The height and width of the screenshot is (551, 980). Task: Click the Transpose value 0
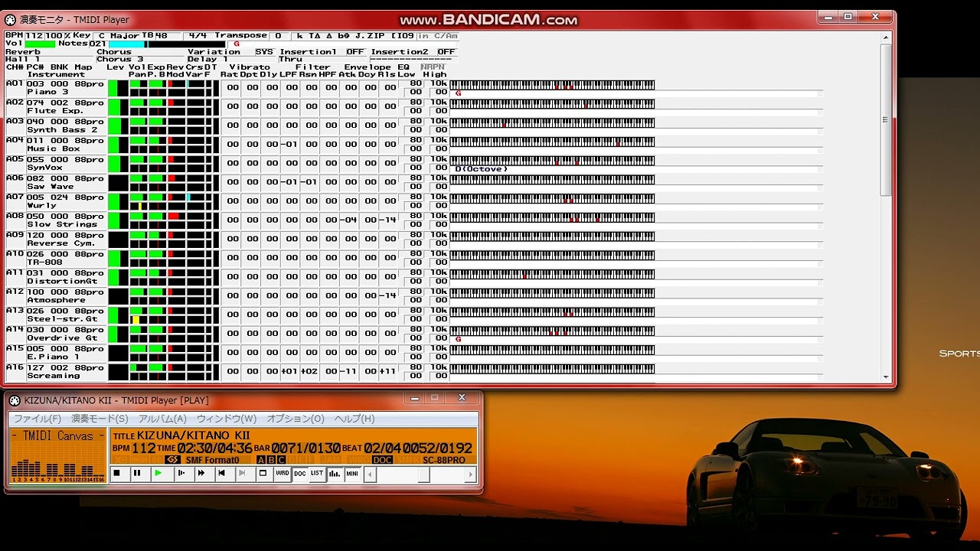pyautogui.click(x=279, y=36)
